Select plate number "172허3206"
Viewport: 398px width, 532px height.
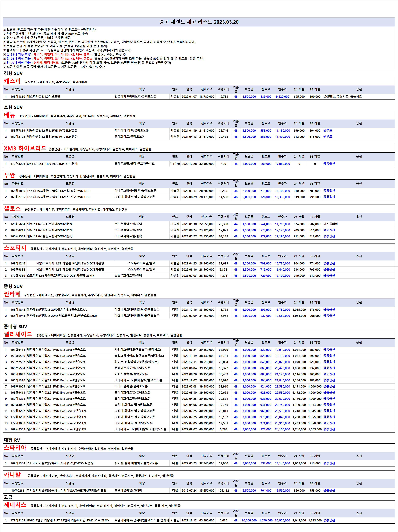(18, 164)
